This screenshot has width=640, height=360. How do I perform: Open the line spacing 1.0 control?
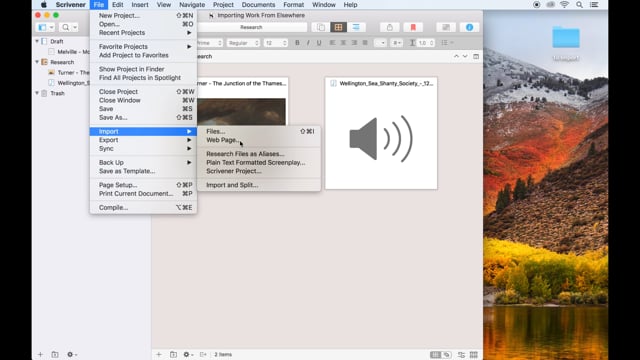coord(425,43)
